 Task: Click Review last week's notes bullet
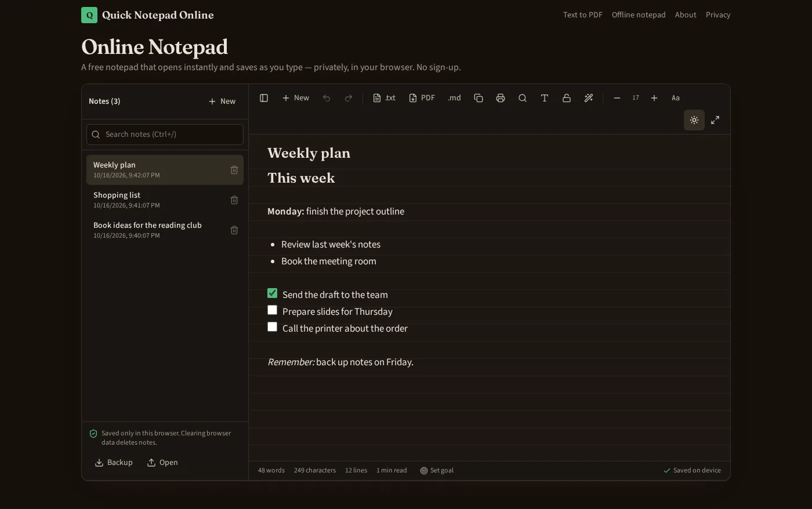pyautogui.click(x=331, y=245)
